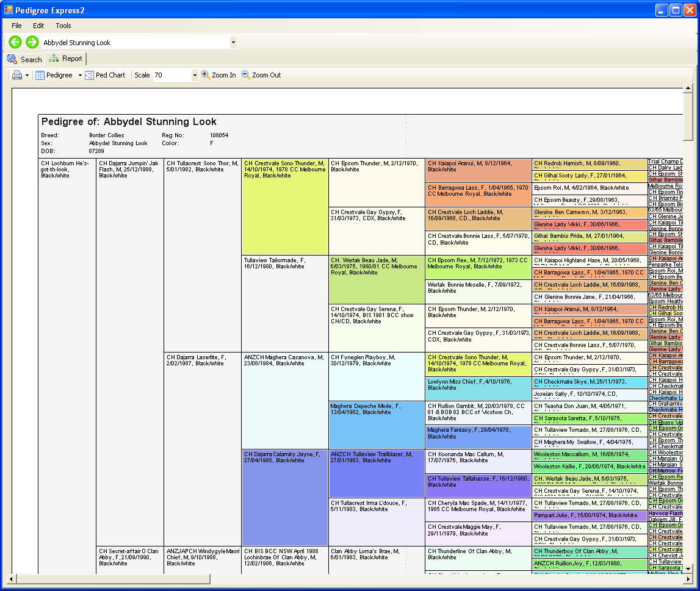Click the CH Fyneglen Playboy cell
The width and height of the screenshot is (700, 591).
point(377,377)
